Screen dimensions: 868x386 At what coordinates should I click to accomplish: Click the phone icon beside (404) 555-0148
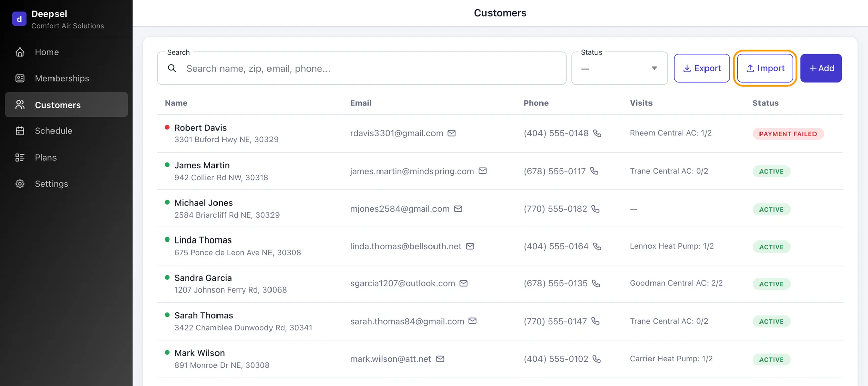pyautogui.click(x=598, y=133)
